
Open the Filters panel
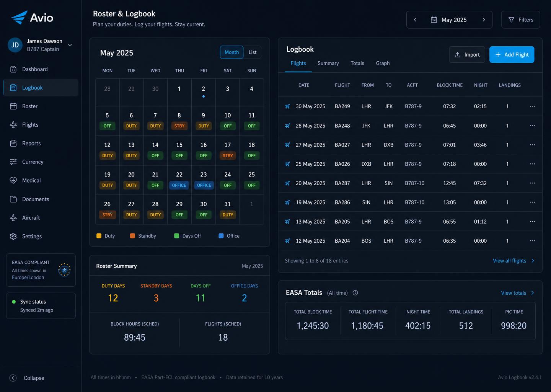click(520, 20)
